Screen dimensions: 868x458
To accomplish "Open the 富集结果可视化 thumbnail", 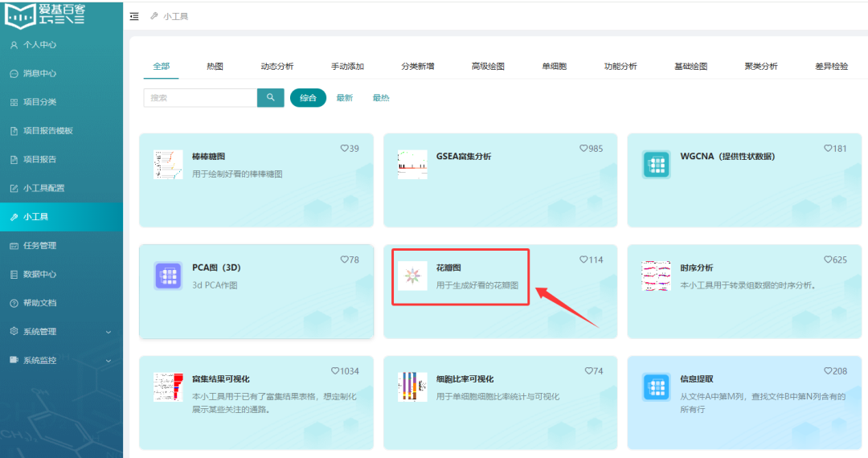I will coord(168,386).
